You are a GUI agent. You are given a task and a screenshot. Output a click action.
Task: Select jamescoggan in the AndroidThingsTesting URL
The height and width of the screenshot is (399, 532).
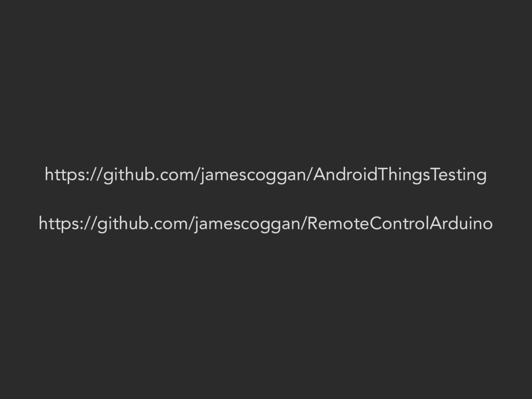(x=253, y=175)
